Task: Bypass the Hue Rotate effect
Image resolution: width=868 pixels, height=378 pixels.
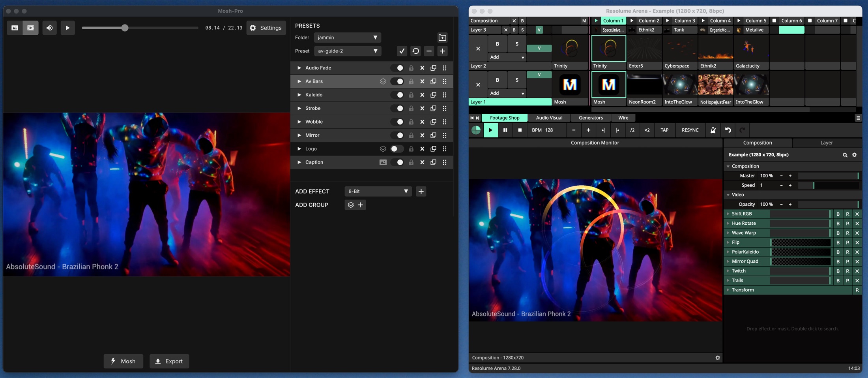Action: (838, 224)
